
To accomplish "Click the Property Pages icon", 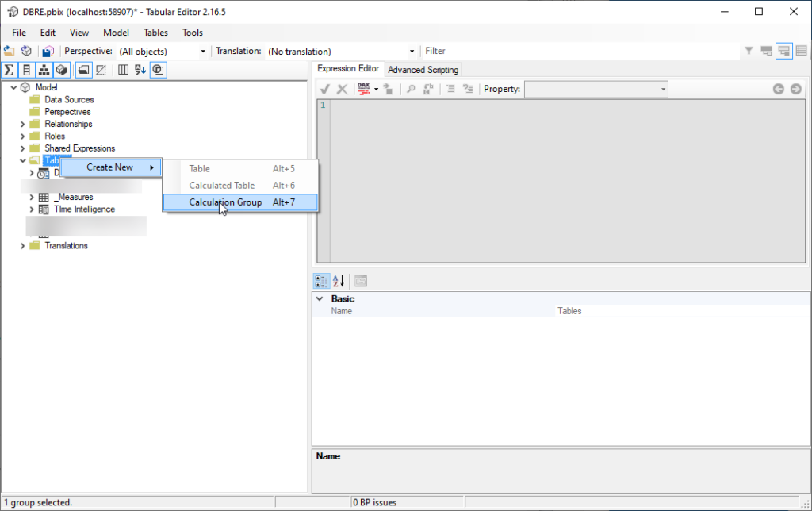I will click(361, 281).
